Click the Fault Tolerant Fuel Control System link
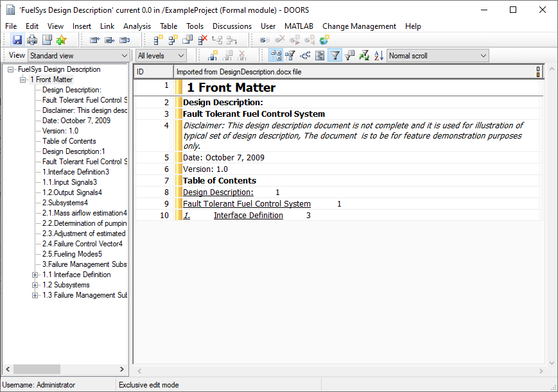The height and width of the screenshot is (392, 558). [247, 204]
